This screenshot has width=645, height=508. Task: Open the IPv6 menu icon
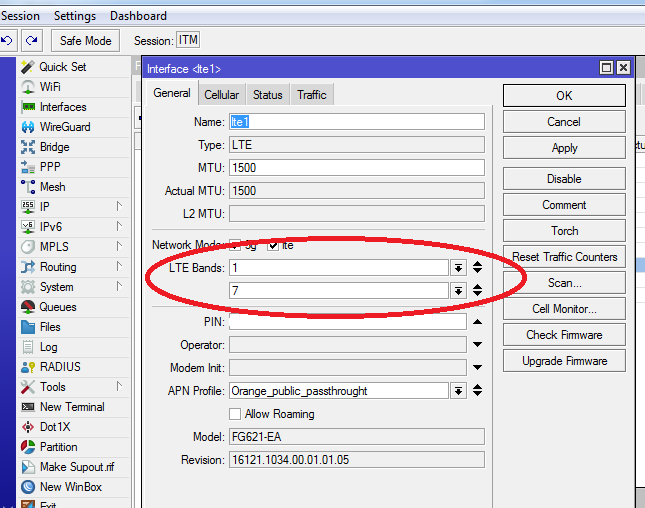28,227
